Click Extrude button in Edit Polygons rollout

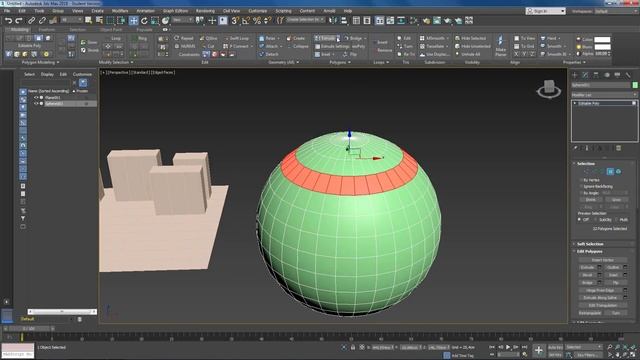pos(587,267)
